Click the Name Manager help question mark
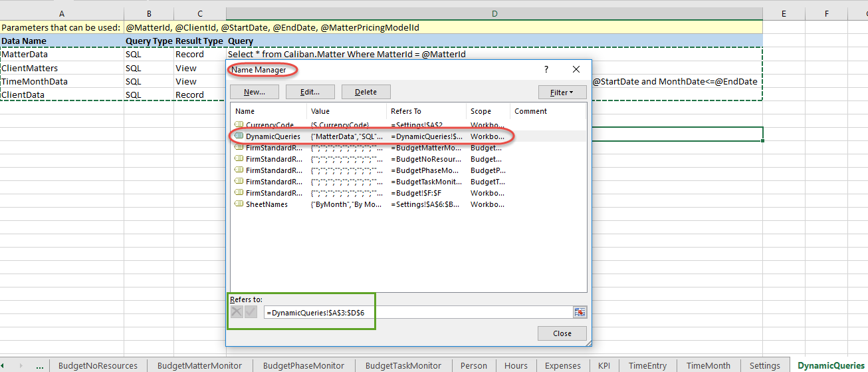The image size is (868, 372). [546, 70]
